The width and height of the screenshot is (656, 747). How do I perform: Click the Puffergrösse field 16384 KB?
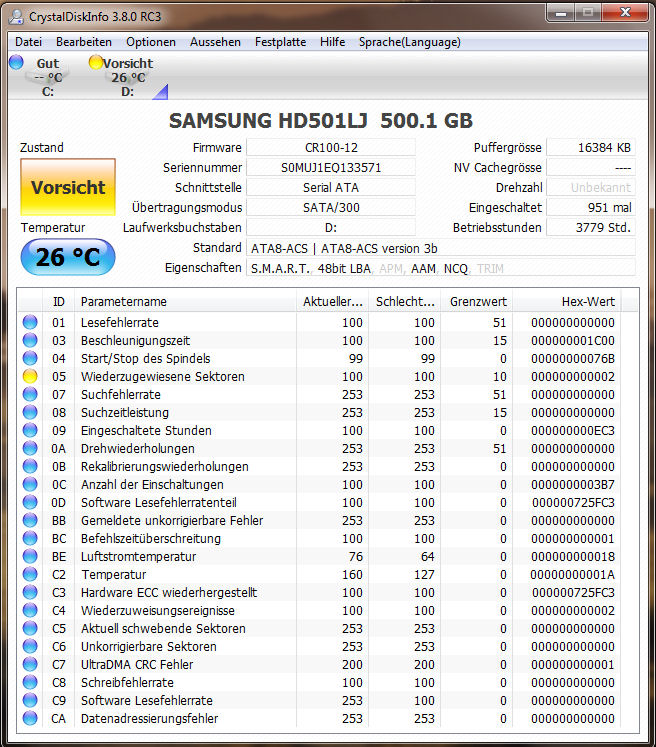(591, 148)
